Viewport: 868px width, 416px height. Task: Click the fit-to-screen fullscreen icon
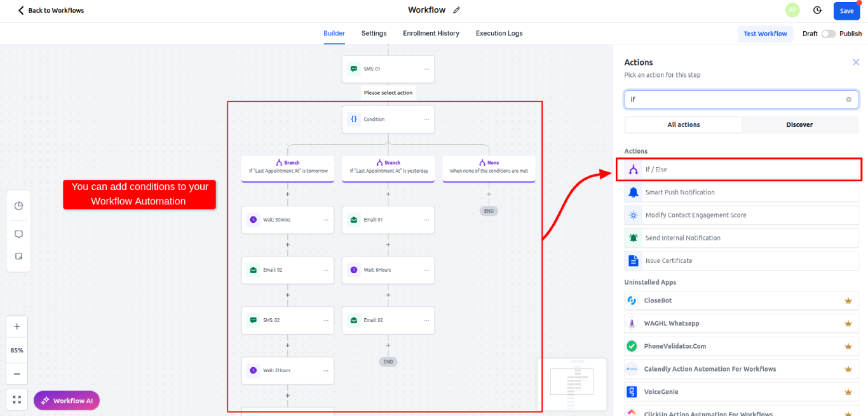(17, 399)
